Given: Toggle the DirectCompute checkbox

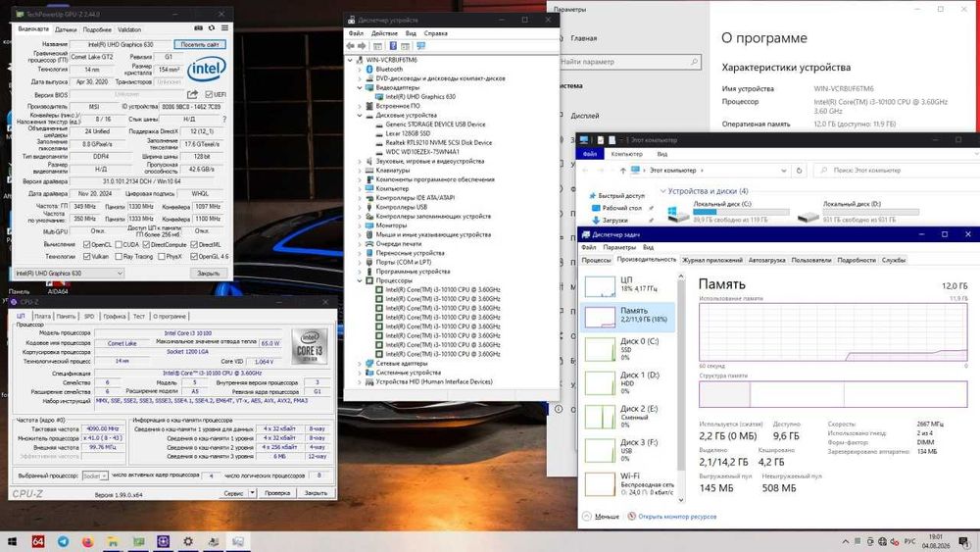Looking at the screenshot, I should 146,244.
